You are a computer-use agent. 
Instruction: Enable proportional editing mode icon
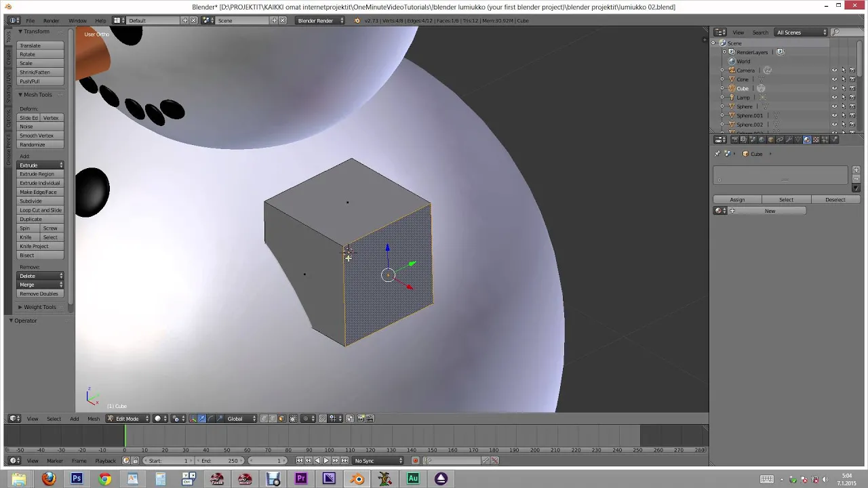pos(308,419)
